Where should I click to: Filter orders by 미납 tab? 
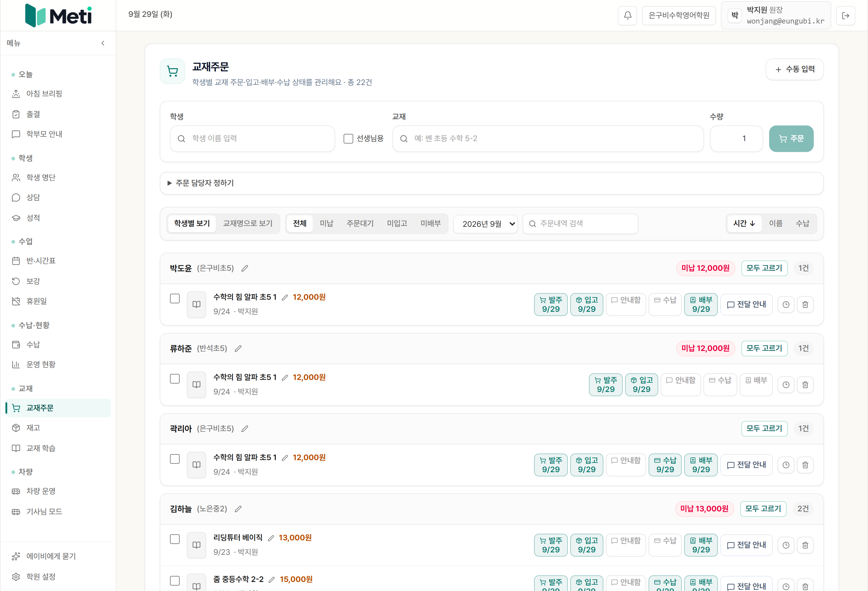coord(326,223)
